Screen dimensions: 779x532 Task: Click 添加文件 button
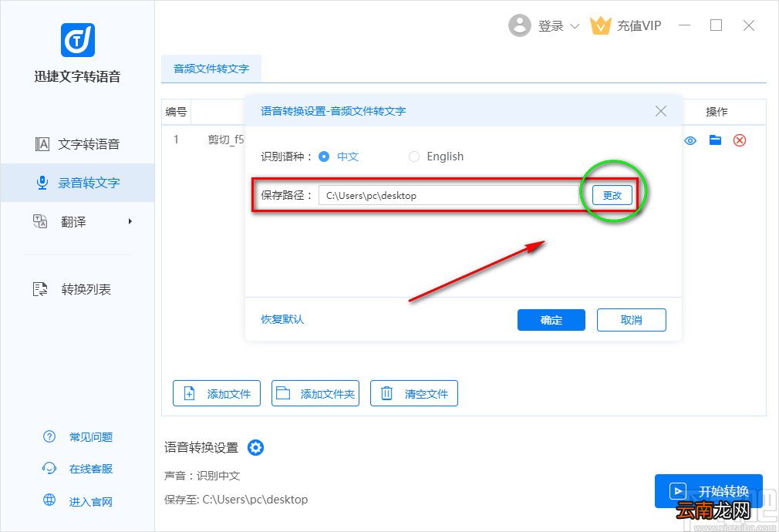point(217,393)
